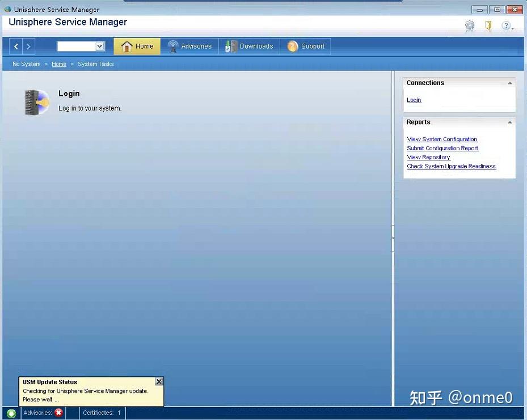Click the Support lifebuoy icon in the toolbar
This screenshot has height=420, width=527.
pos(293,46)
